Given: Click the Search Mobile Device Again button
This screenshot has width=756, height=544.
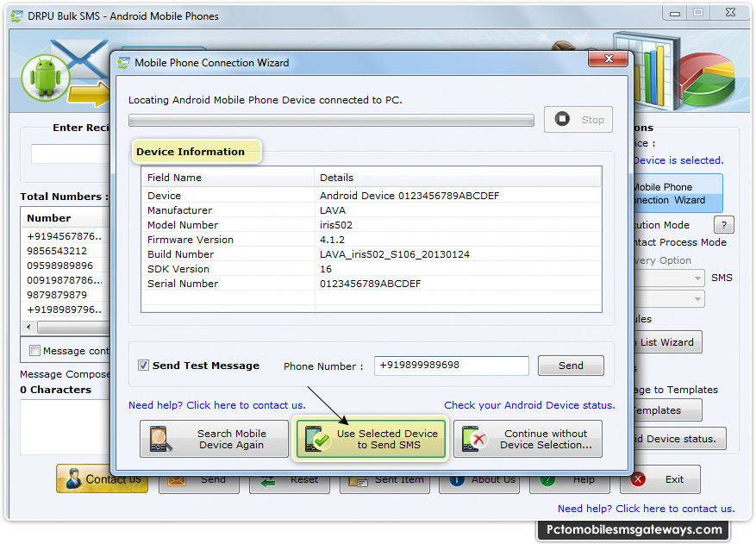Looking at the screenshot, I should click(214, 439).
